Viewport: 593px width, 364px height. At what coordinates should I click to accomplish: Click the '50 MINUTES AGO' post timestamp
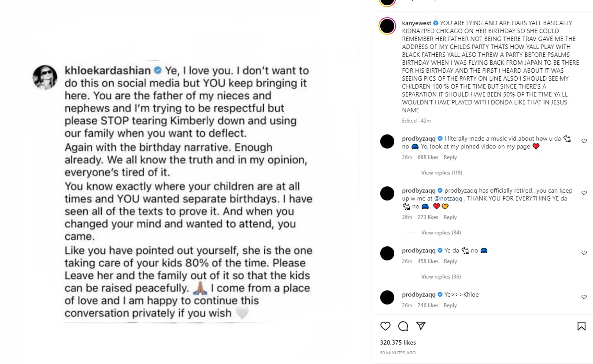[x=397, y=353]
